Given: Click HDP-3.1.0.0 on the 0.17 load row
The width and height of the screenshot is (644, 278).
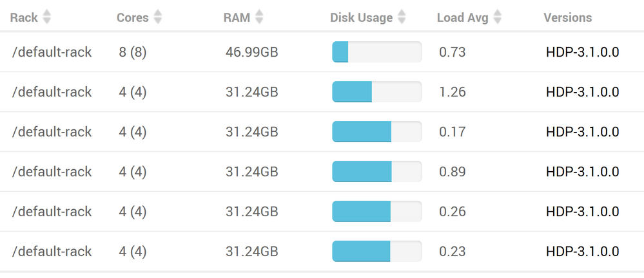Looking at the screenshot, I should pos(582,132).
